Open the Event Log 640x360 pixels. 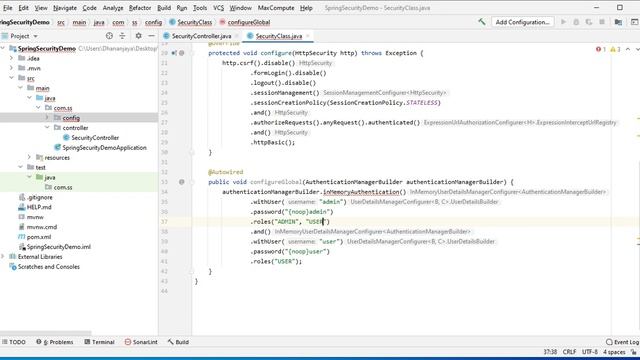pos(622,342)
